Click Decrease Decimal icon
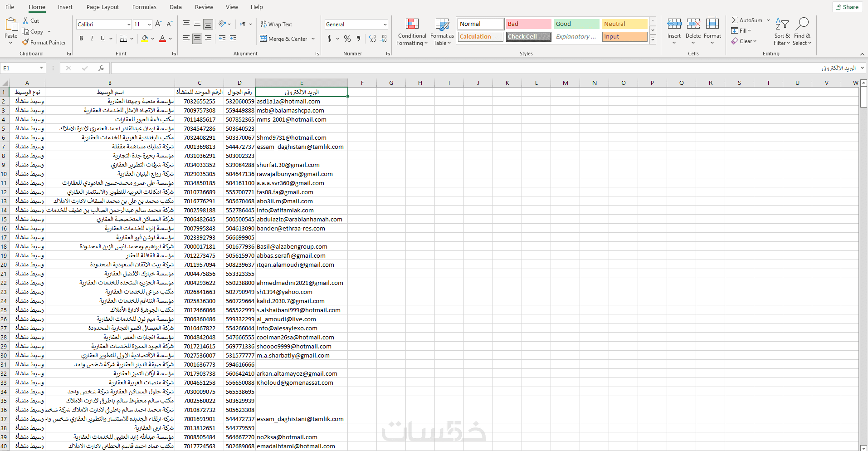The height and width of the screenshot is (451, 868). coord(383,39)
